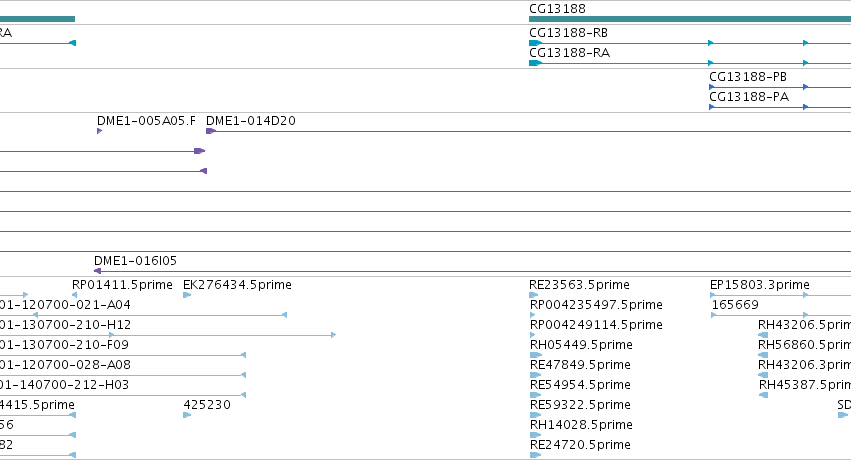
Task: Click the EP15803.3prime feature label
Action: tap(759, 285)
